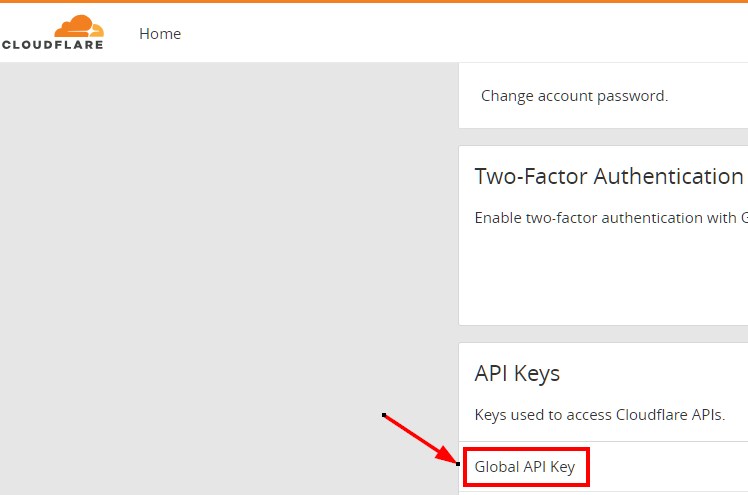Click the black dot at the red arrow's tail
Screen dimensions: 748x495
coord(384,415)
